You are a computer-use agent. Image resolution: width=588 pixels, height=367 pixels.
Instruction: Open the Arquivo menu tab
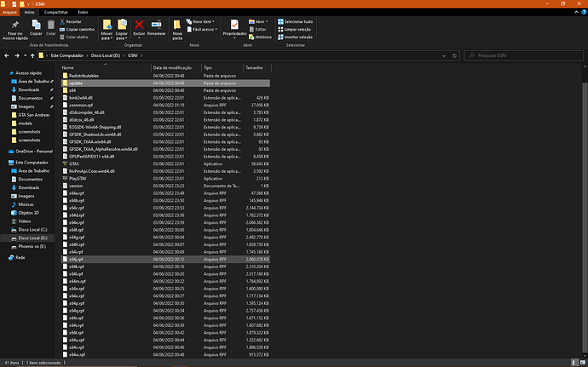coord(9,12)
